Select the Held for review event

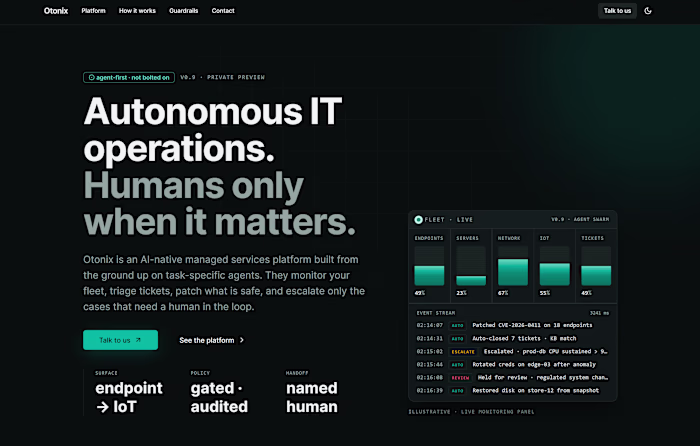(x=543, y=377)
